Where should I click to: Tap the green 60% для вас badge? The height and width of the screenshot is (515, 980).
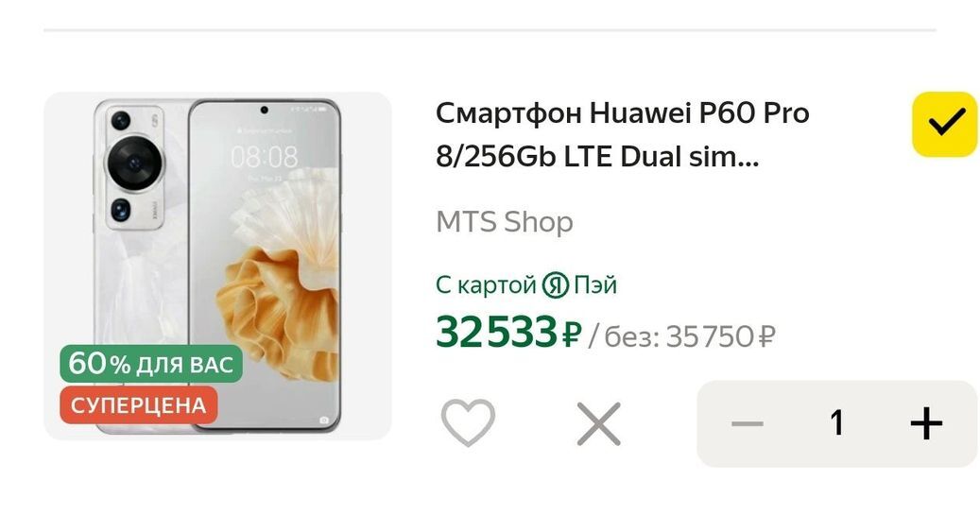(x=151, y=363)
